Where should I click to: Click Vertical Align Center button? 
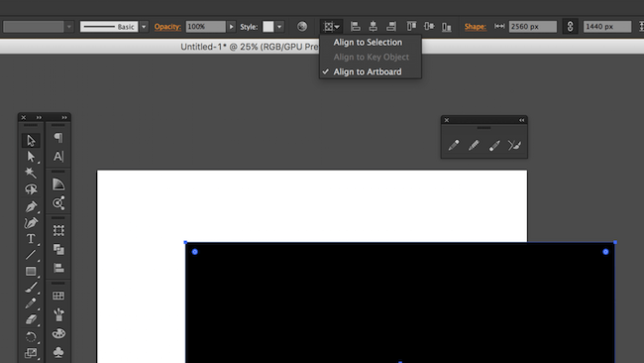click(429, 27)
